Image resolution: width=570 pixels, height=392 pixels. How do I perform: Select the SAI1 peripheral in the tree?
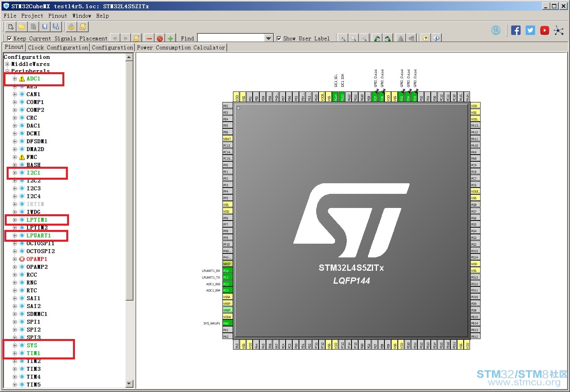pyautogui.click(x=33, y=298)
